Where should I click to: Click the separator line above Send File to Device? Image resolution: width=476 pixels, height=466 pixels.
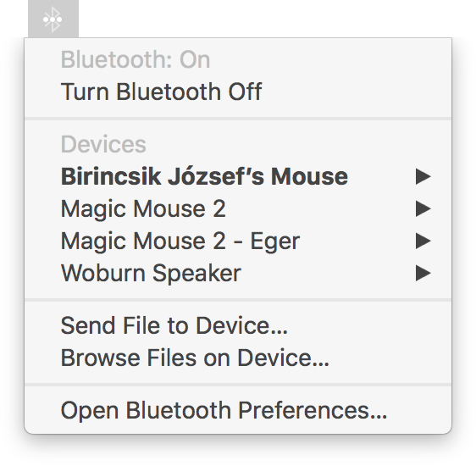(238, 300)
